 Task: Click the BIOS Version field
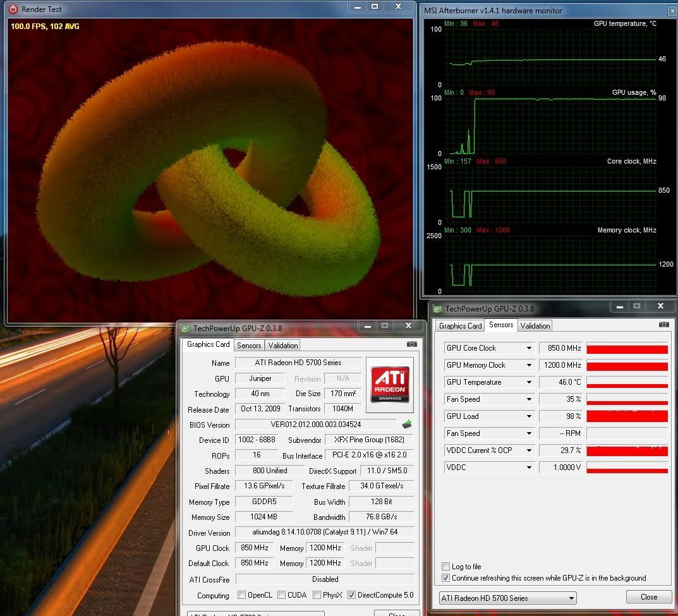316,425
